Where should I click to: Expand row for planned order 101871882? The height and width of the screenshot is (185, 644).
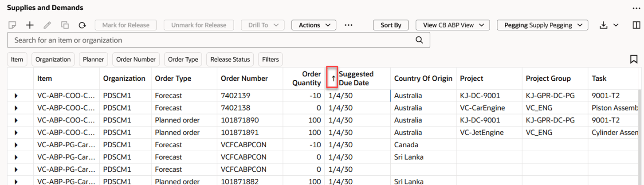pyautogui.click(x=16, y=181)
